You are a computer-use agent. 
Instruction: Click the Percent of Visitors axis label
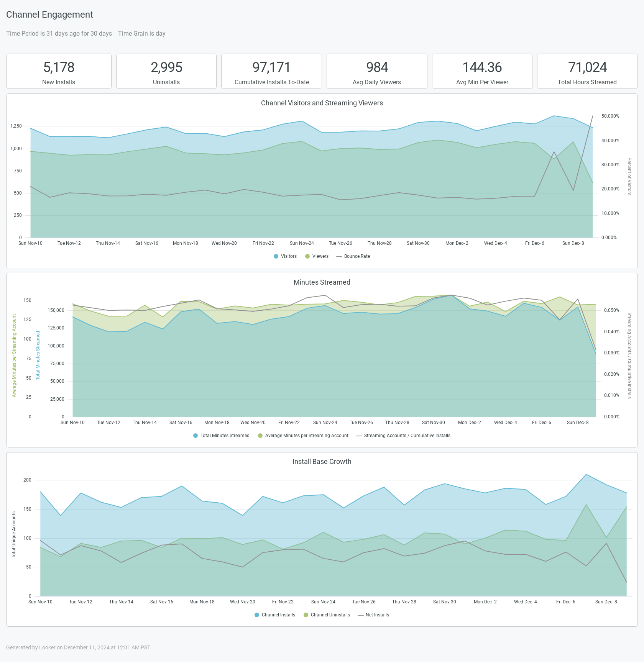tap(629, 176)
